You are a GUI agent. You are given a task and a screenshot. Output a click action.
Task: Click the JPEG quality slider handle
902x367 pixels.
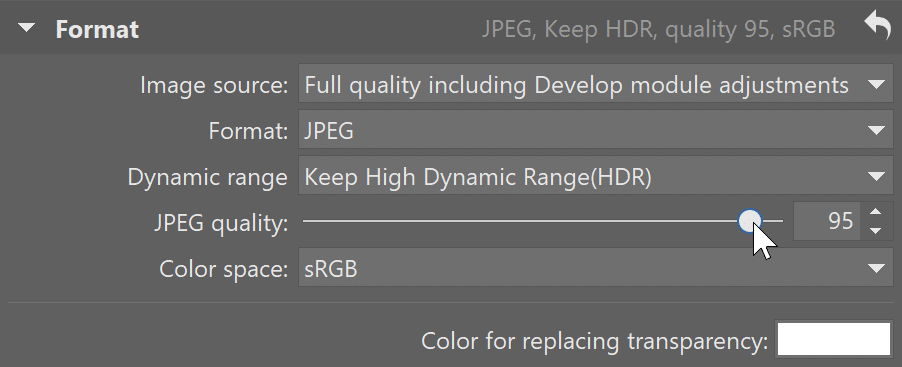click(x=750, y=221)
